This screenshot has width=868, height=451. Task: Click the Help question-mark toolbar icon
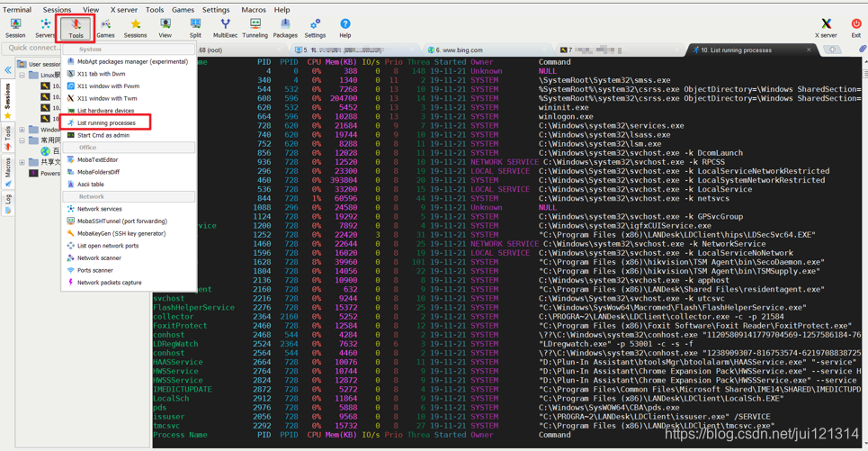(345, 28)
